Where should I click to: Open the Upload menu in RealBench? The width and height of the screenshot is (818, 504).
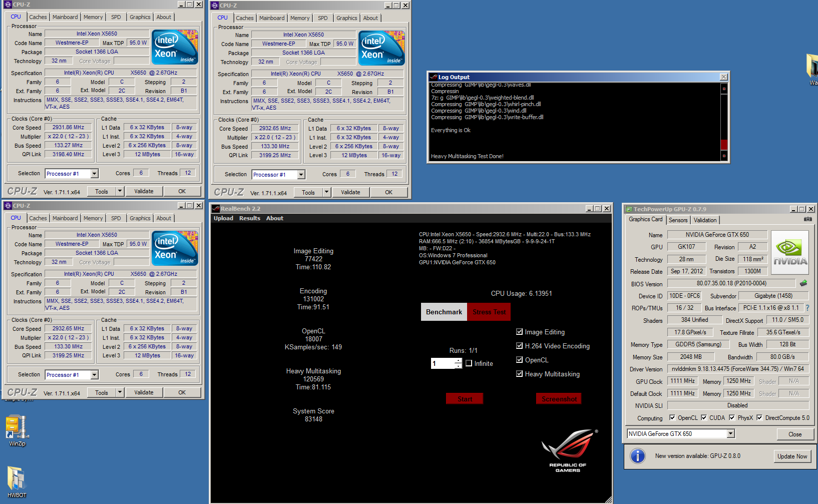[223, 218]
